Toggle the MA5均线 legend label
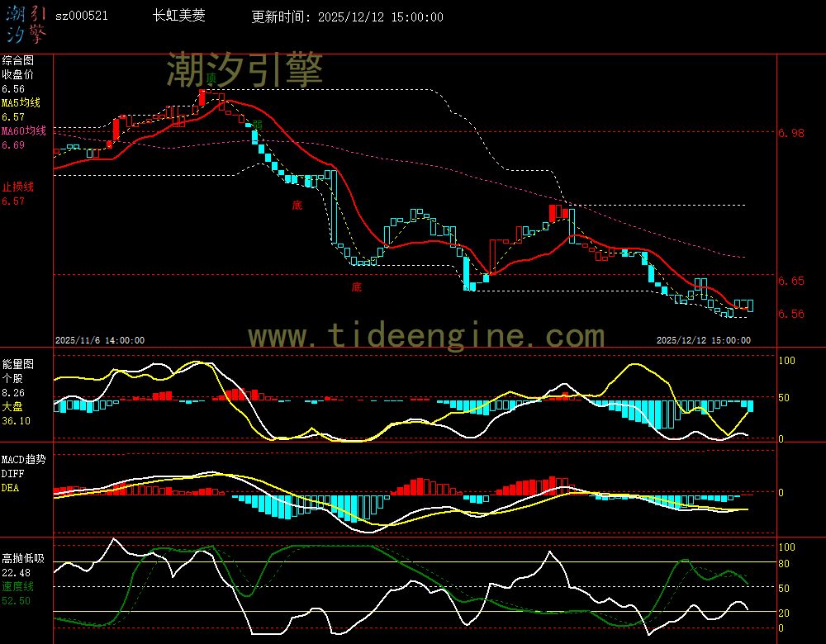The height and width of the screenshot is (644, 826). (20, 103)
